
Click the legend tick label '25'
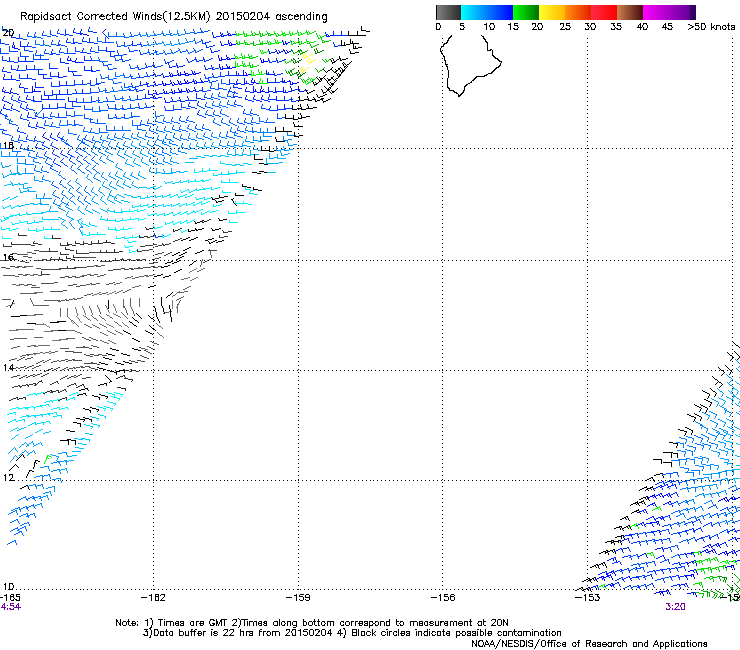point(565,27)
